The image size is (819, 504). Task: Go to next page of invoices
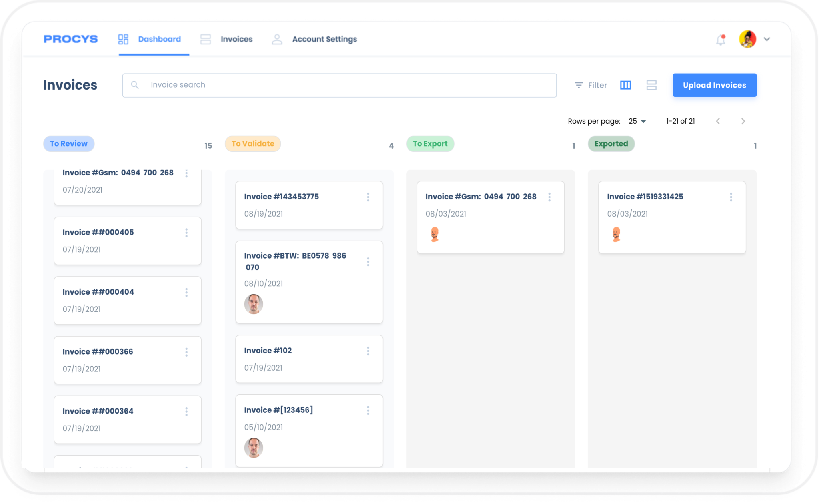tap(743, 121)
